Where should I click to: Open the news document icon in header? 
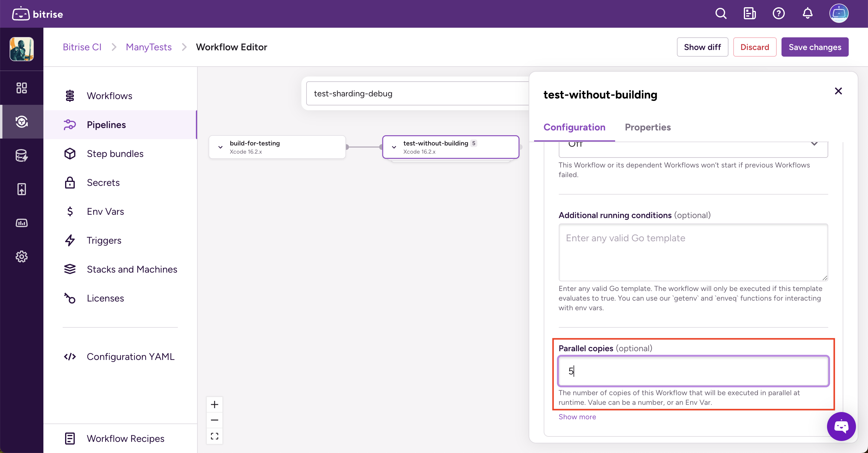pyautogui.click(x=749, y=14)
